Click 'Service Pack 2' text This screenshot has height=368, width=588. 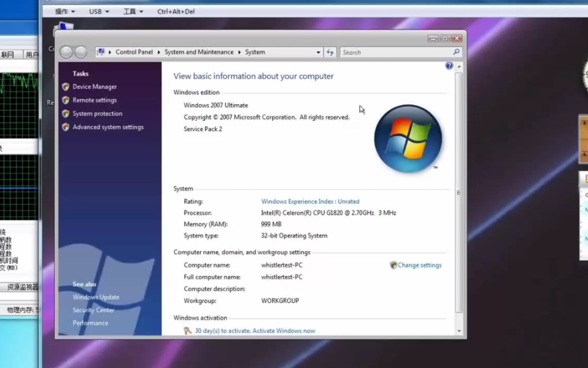click(x=203, y=129)
